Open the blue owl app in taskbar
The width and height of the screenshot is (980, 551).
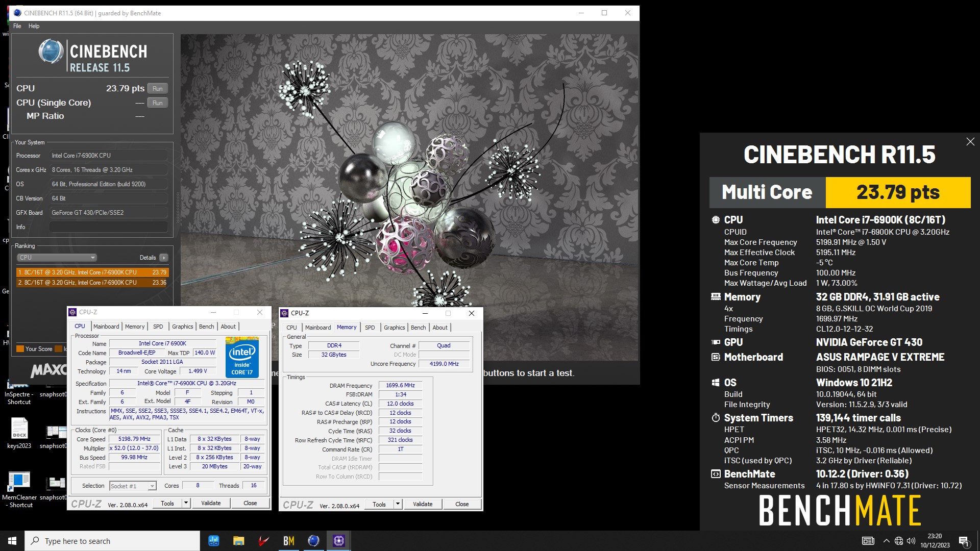pos(214,541)
